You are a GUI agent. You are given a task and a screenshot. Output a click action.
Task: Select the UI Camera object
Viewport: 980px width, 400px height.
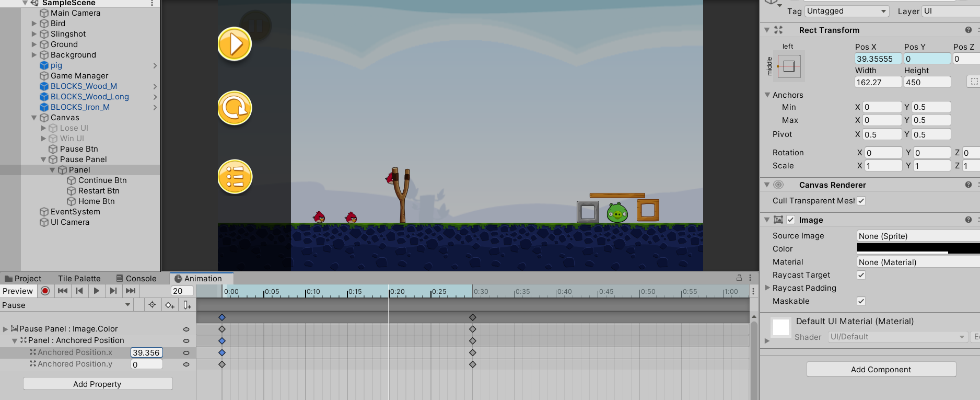(x=70, y=222)
